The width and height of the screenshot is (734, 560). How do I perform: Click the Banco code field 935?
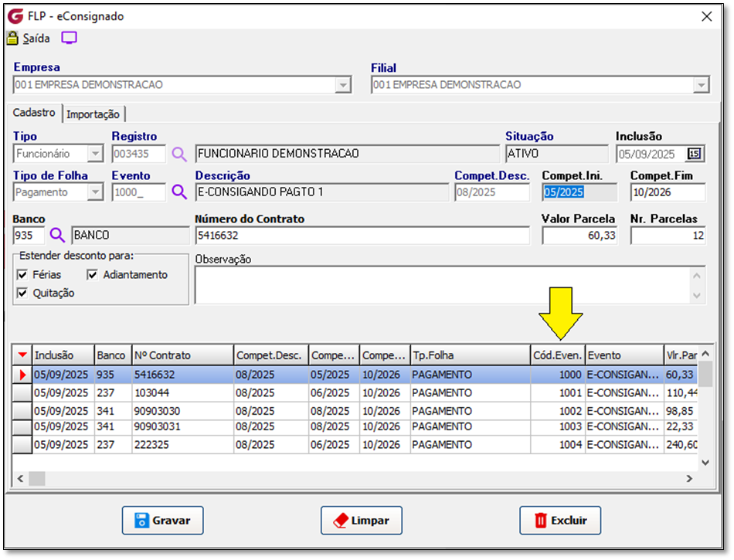click(29, 236)
